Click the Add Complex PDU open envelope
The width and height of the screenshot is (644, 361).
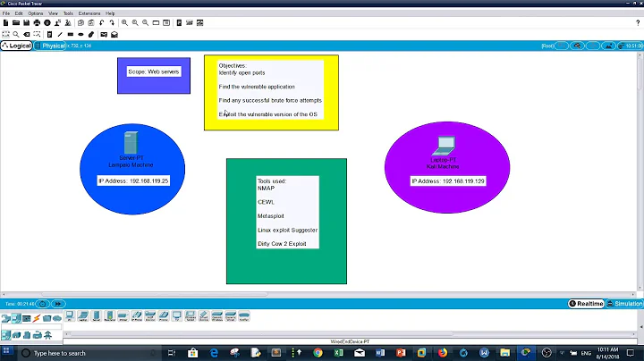click(x=114, y=35)
